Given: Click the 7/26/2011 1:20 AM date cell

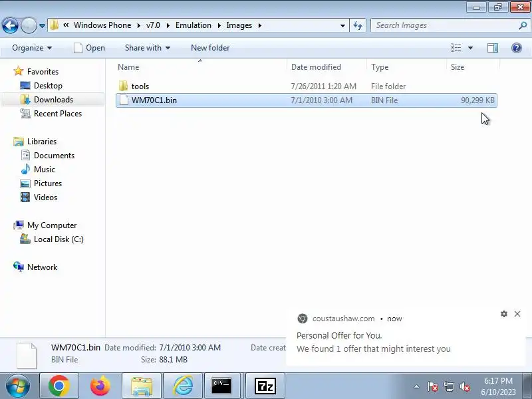Looking at the screenshot, I should tap(323, 86).
